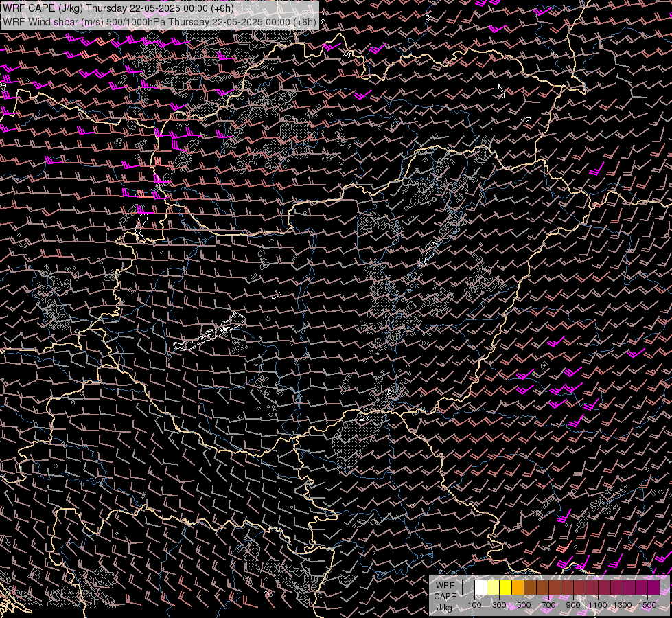Select the bright yellow CAPE legend swatch
672x618 pixels.
(x=505, y=588)
